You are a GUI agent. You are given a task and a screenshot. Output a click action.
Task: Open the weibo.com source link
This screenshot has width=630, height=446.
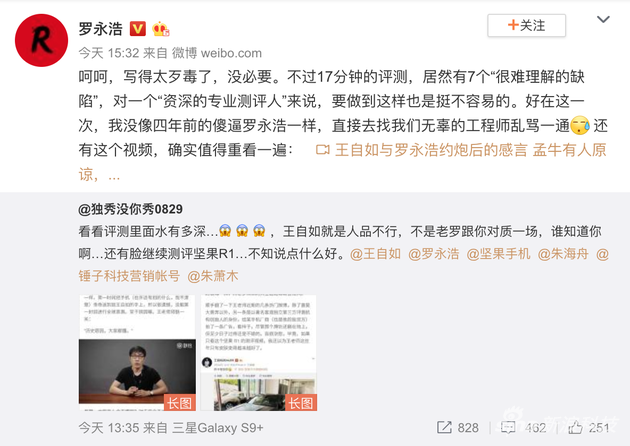(x=231, y=53)
